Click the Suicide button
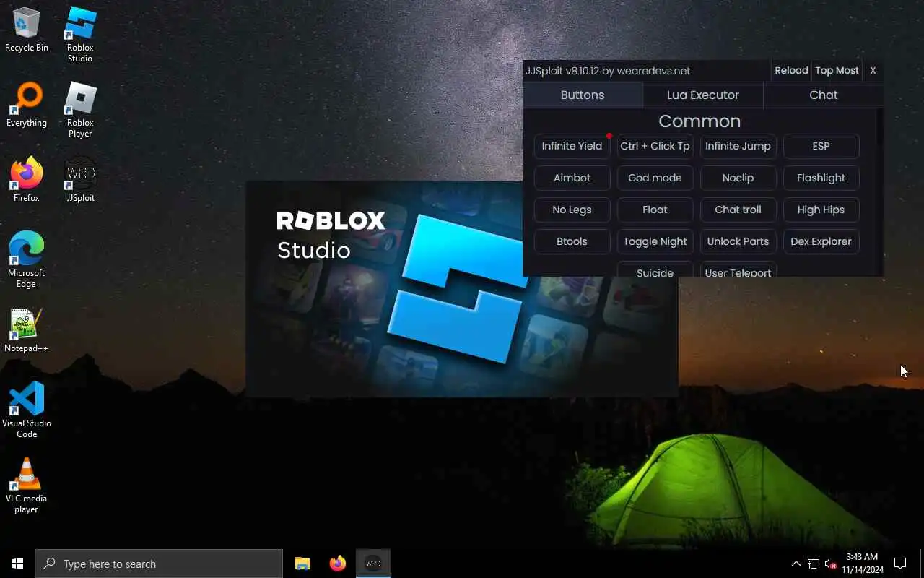This screenshot has width=924, height=578. [x=655, y=269]
